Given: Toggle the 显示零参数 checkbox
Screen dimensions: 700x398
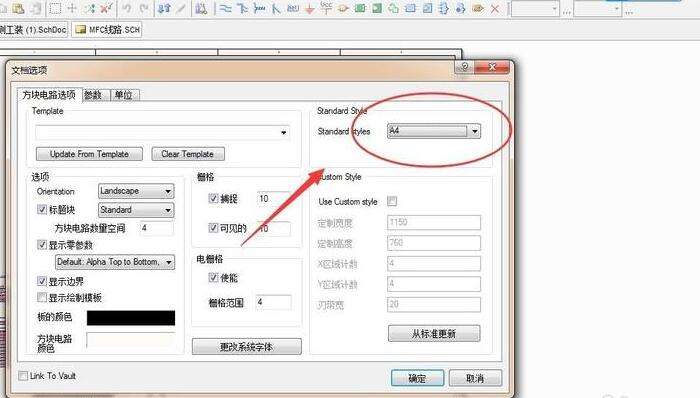Looking at the screenshot, I should tap(42, 245).
